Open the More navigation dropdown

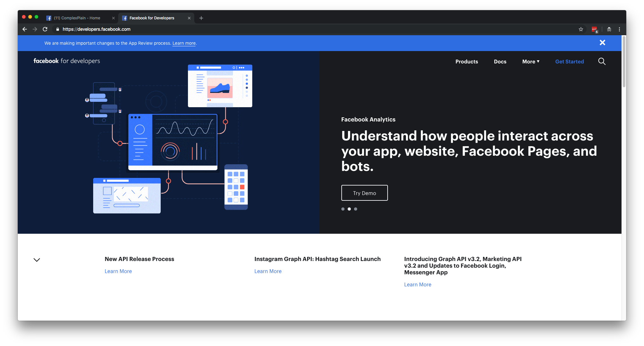530,62
